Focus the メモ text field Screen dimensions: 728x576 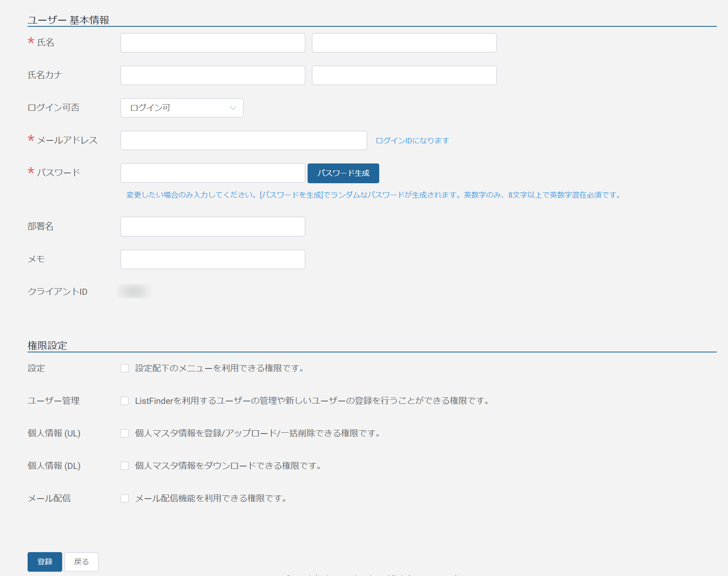click(212, 259)
